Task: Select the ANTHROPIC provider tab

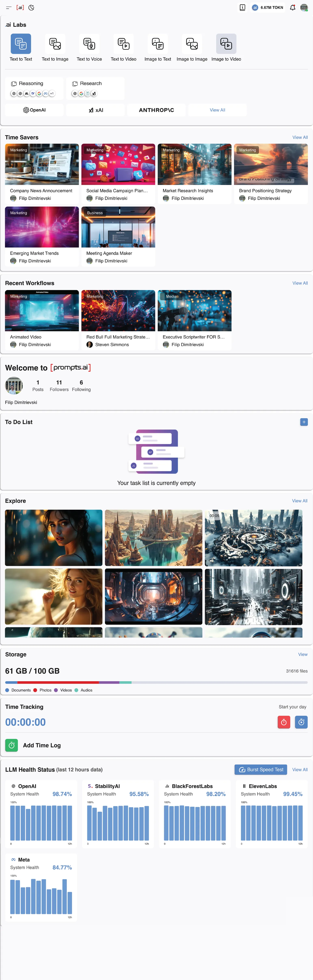Action: pyautogui.click(x=156, y=110)
